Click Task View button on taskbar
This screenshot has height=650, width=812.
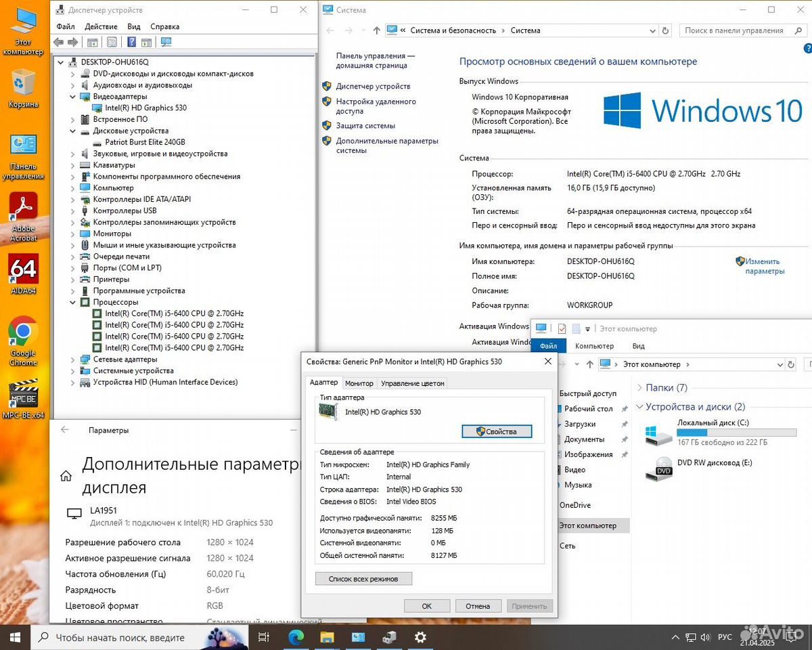pyautogui.click(x=264, y=637)
